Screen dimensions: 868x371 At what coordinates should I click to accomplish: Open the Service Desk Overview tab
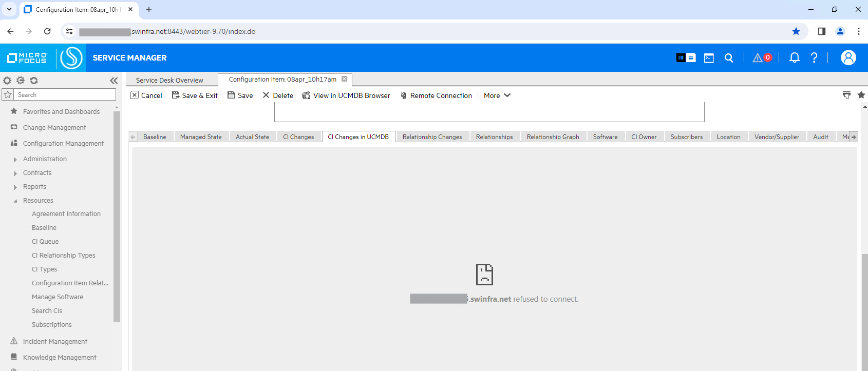(x=169, y=81)
